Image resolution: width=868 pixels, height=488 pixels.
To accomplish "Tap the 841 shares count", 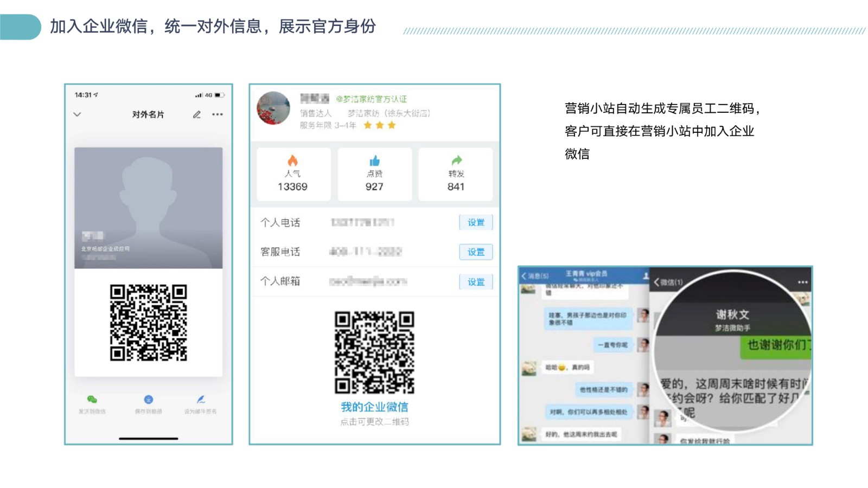I will [456, 187].
